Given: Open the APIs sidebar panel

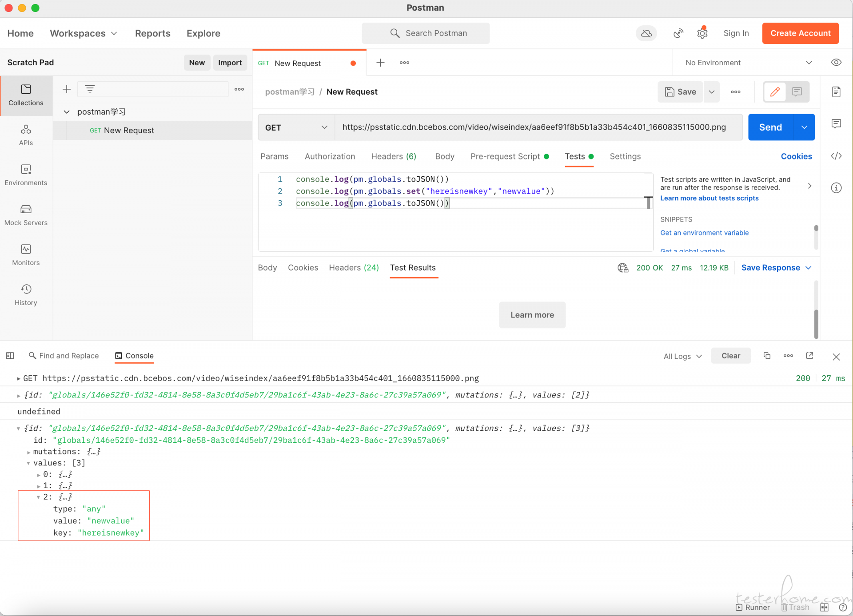Looking at the screenshot, I should 26,135.
